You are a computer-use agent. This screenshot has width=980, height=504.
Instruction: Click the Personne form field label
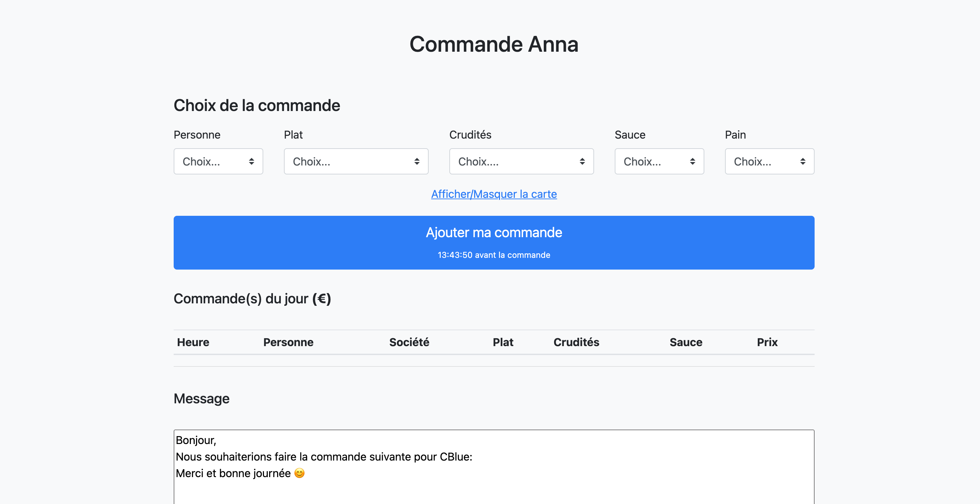197,135
